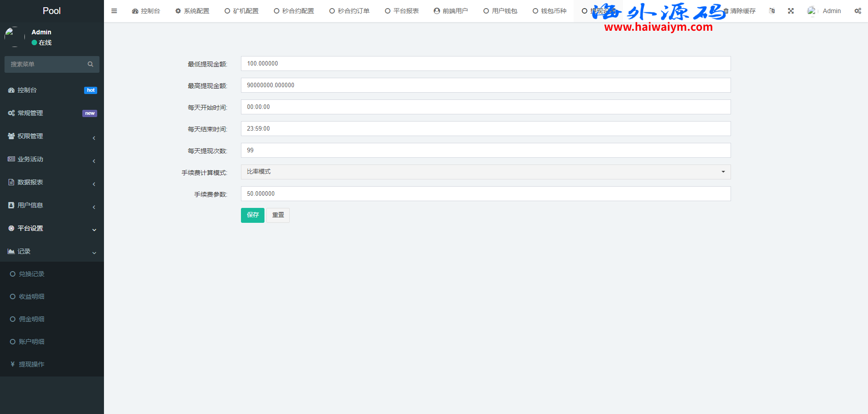Click 清除缓存 trash icon in top bar
This screenshot has height=414, width=868.
(x=726, y=11)
